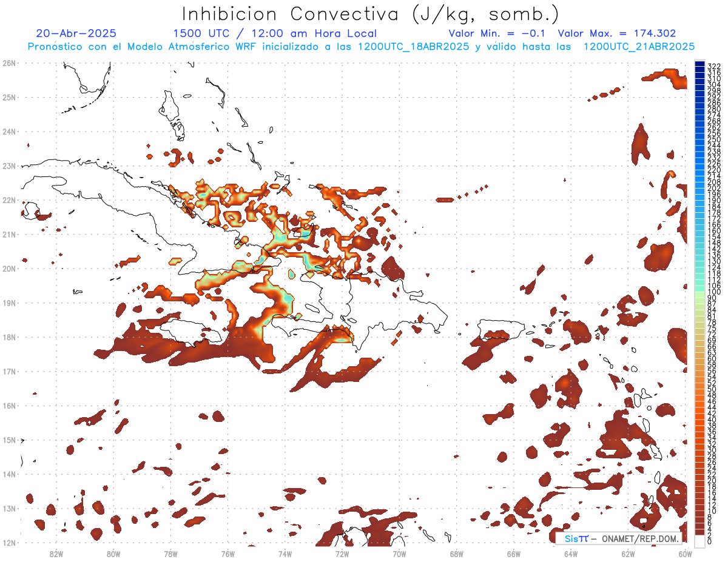Click the 14N latitude label
The width and height of the screenshot is (728, 562).
point(9,474)
